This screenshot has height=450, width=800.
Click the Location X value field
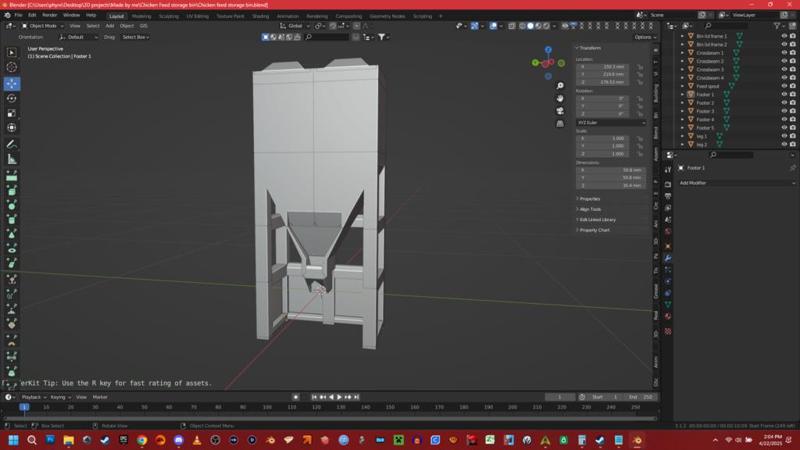(x=603, y=67)
